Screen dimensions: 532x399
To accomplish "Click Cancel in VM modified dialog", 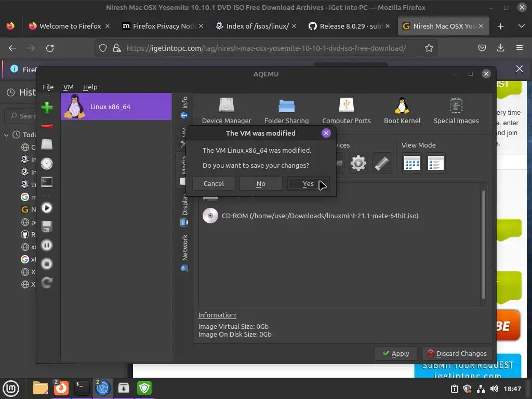I will pyautogui.click(x=214, y=183).
